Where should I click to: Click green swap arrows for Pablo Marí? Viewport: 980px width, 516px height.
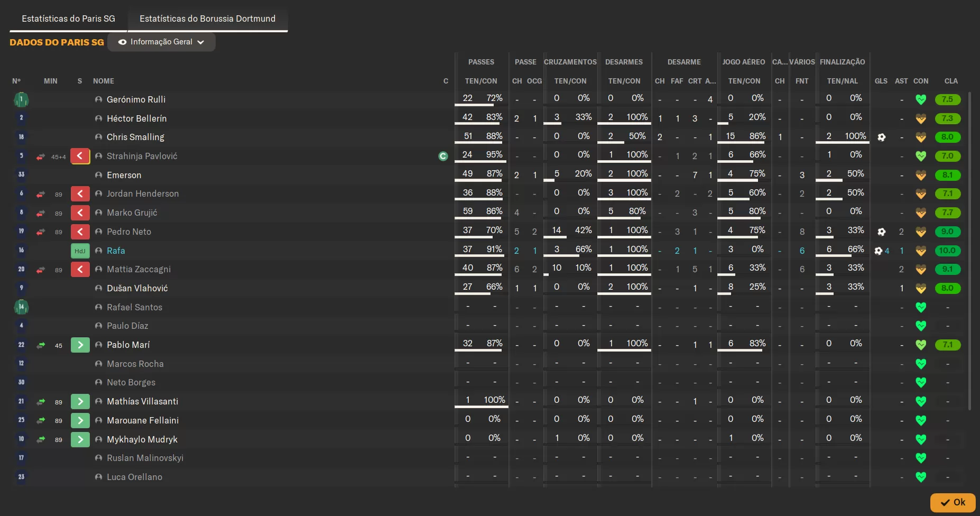[41, 345]
